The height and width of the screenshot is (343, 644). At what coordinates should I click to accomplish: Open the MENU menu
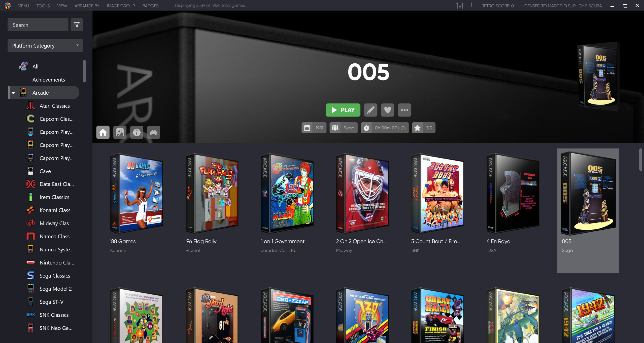(x=23, y=6)
